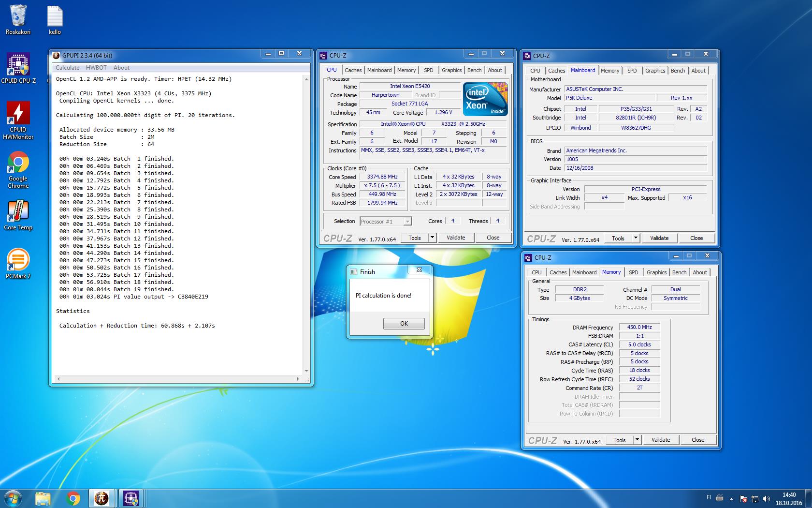Switch to Caches tab in CPU window
Screen dimensions: 812x508
pyautogui.click(x=353, y=70)
